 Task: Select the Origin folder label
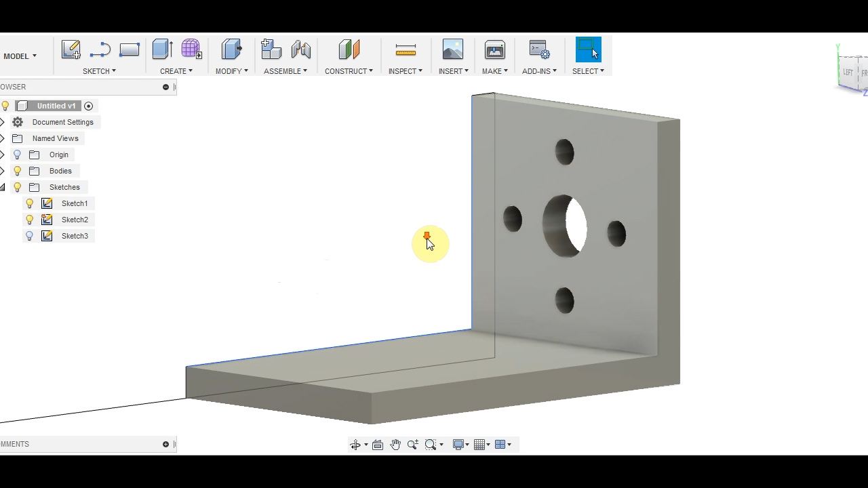59,155
